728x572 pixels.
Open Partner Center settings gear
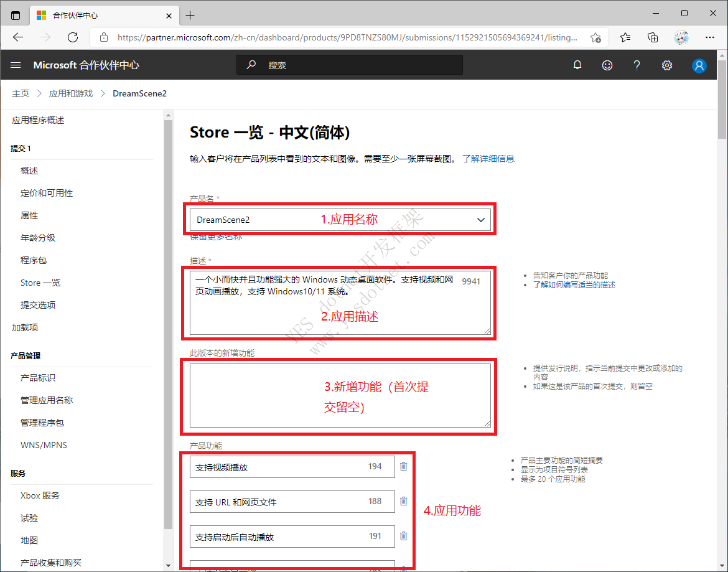[x=667, y=65]
